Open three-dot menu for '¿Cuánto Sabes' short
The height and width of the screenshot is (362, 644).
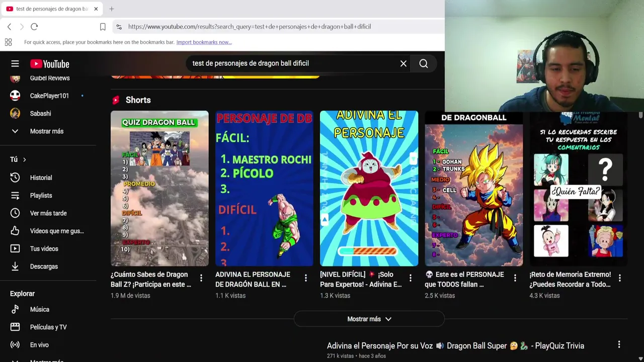point(201,278)
